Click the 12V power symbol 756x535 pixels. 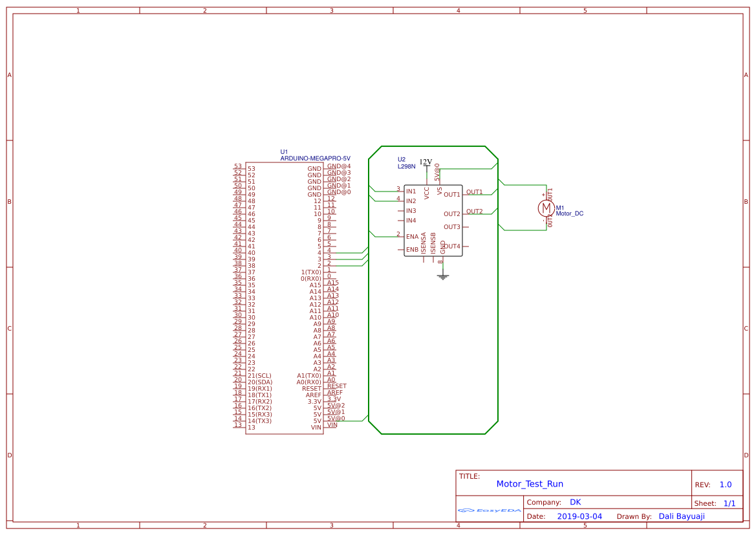pyautogui.click(x=426, y=162)
